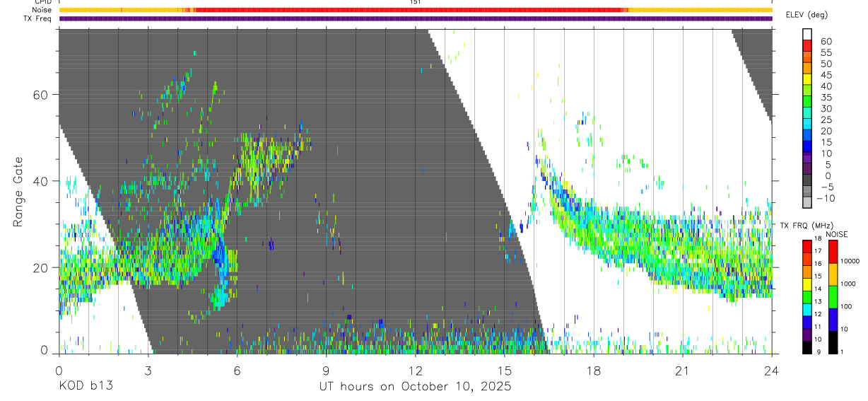Viewport: 868px width, 401px height.
Task: Click the "Noise" row label
Action: [42, 10]
